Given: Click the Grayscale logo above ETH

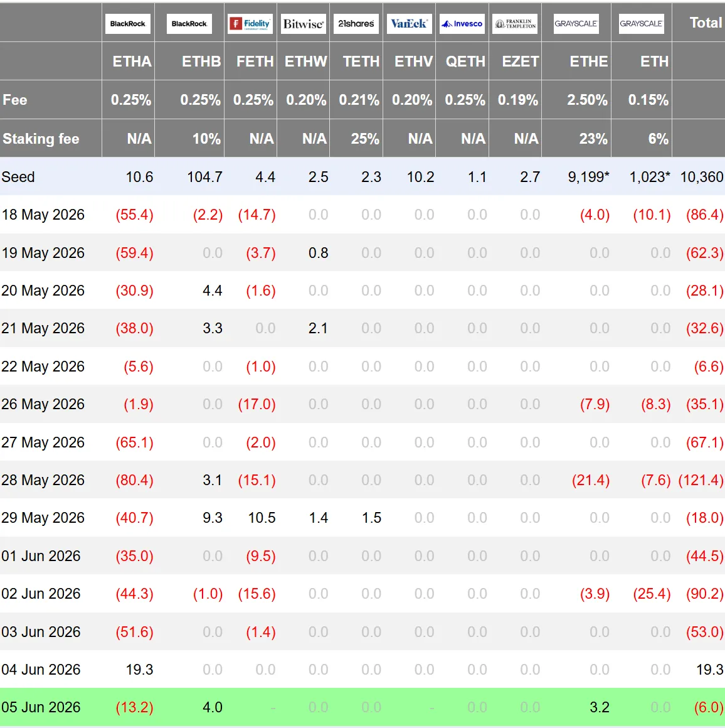Looking at the screenshot, I should pos(641,24).
